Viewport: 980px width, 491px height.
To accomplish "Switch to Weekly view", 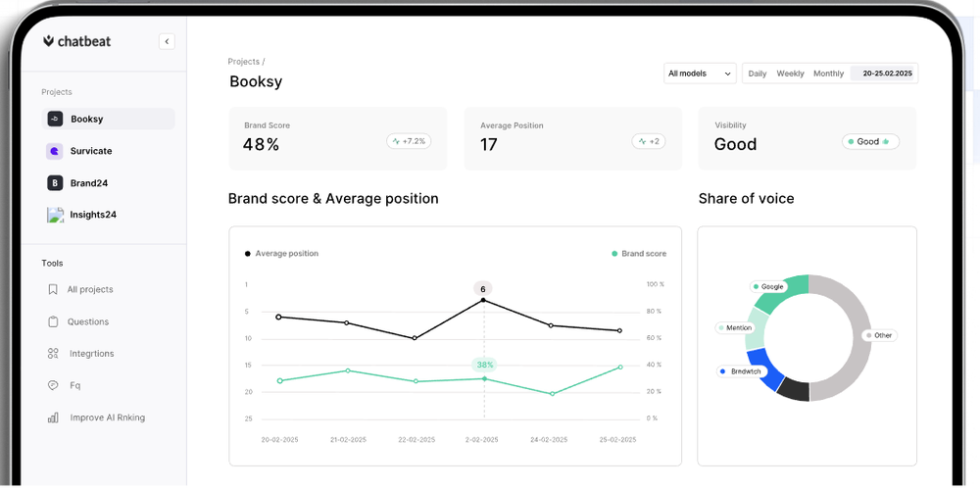I will coord(790,74).
